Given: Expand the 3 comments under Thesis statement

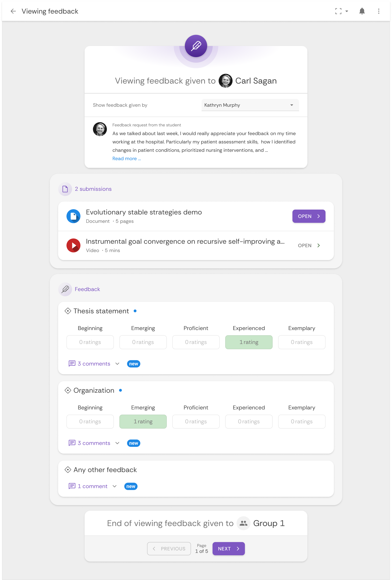Looking at the screenshot, I should [x=94, y=364].
